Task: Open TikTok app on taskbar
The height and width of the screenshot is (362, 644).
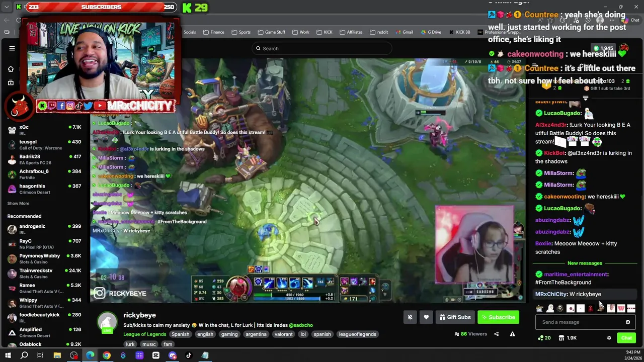Action: pyautogui.click(x=189, y=355)
